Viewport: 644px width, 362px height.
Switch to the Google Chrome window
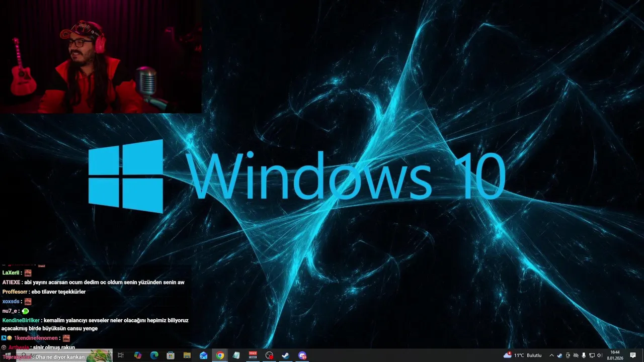[220, 355]
